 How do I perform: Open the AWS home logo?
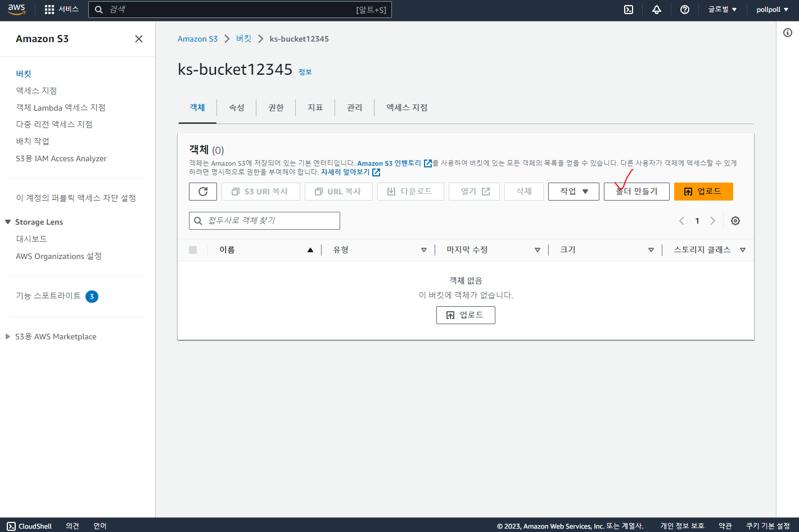point(16,10)
